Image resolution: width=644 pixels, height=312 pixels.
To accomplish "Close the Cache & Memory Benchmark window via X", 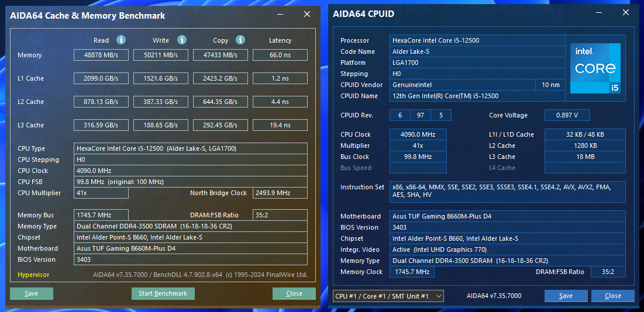I will coord(307,15).
